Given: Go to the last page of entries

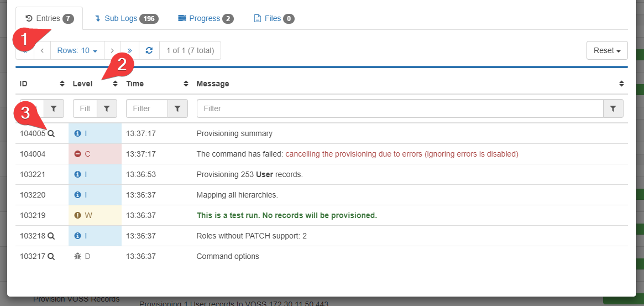Looking at the screenshot, I should click(130, 50).
